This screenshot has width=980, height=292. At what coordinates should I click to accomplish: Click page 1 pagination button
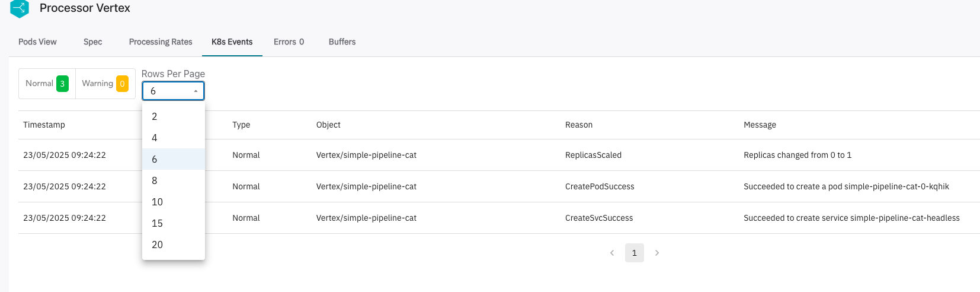(635, 253)
